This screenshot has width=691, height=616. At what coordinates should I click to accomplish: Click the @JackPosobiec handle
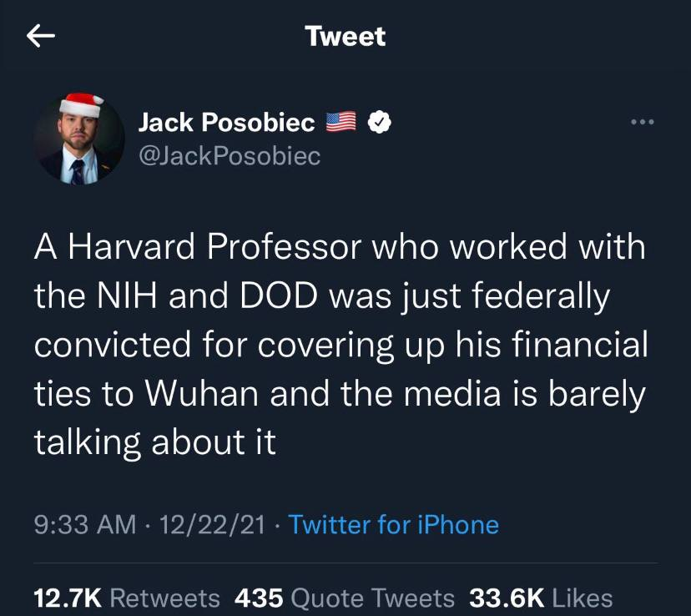click(x=229, y=156)
